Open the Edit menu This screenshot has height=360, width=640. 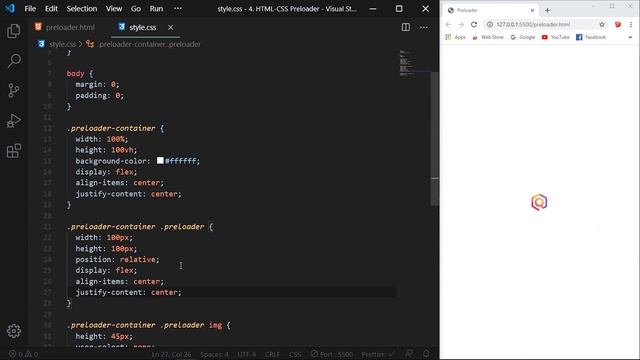pos(51,9)
